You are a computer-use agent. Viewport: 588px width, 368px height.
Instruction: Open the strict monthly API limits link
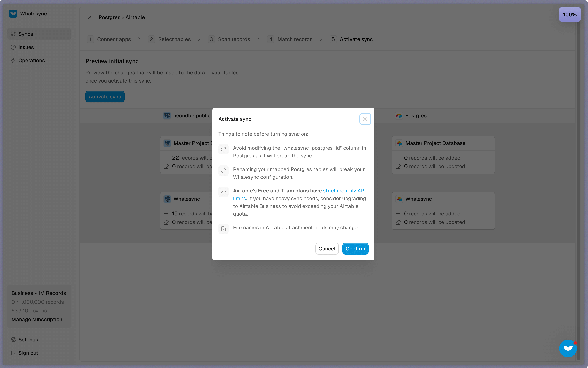(x=344, y=191)
